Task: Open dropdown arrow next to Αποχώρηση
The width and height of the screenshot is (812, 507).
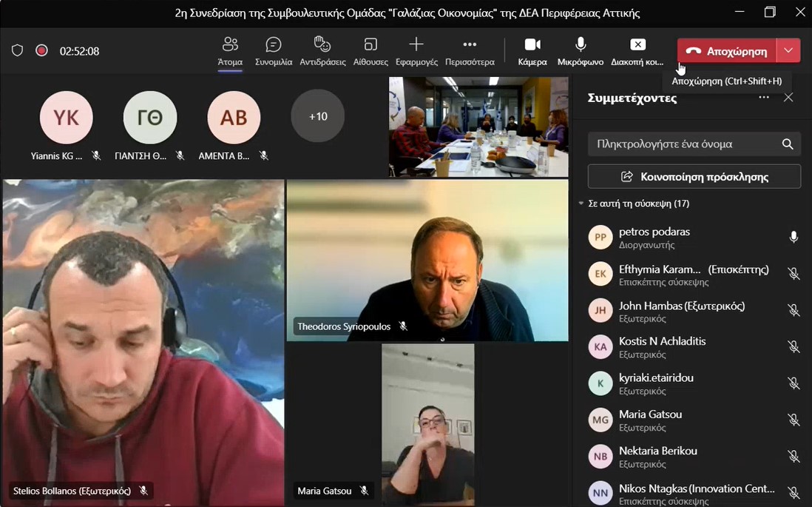Action: (x=789, y=51)
